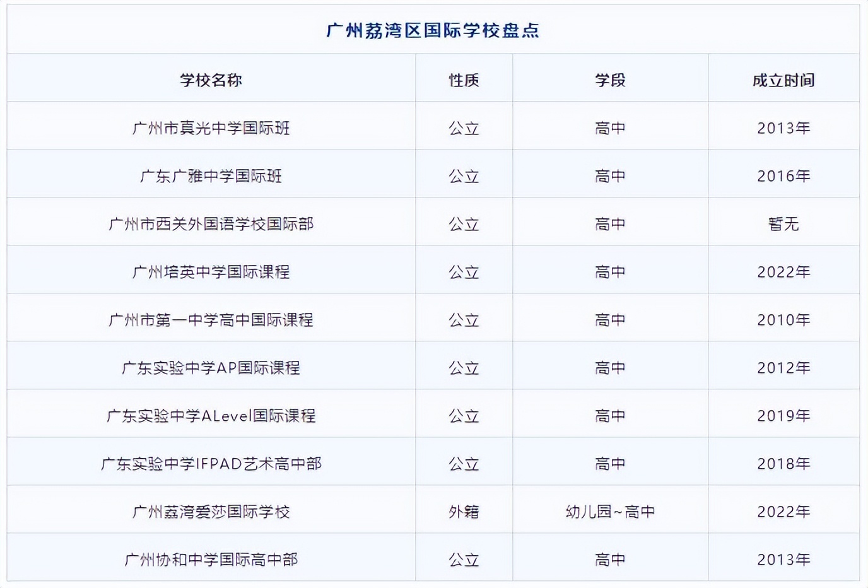The height and width of the screenshot is (588, 868).
Task: Click 广东实验中学IFPAD艺术高中部 entry
Action: (x=211, y=462)
